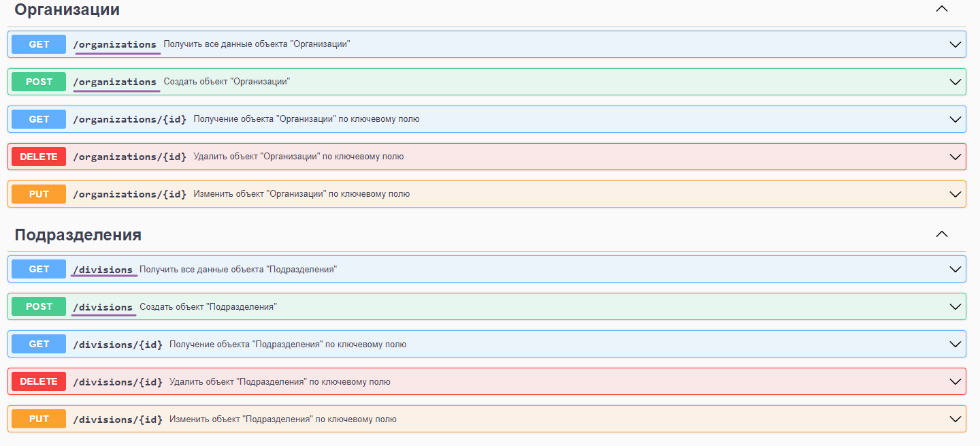Image resolution: width=980 pixels, height=446 pixels.
Task: Collapse the Подразделения section chevron
Action: point(941,234)
